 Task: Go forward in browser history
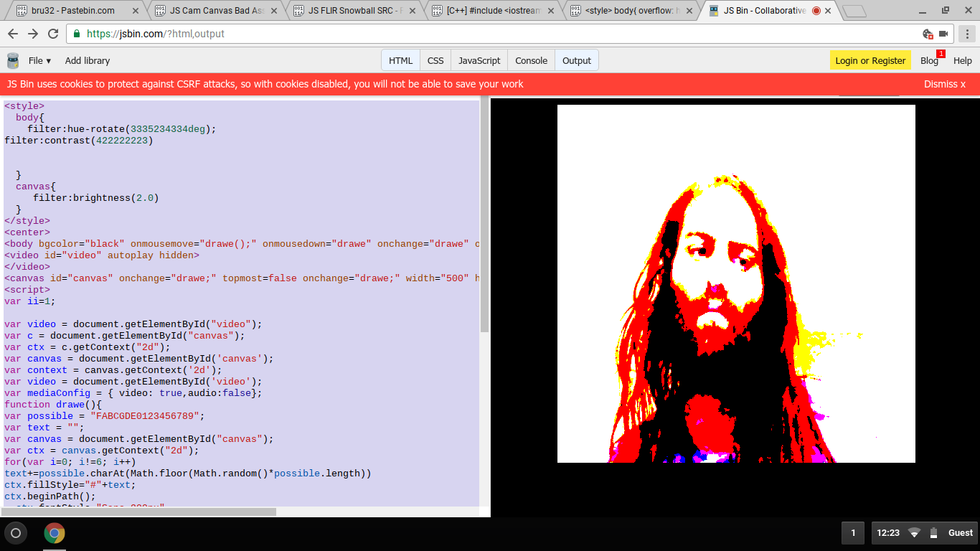pos(33,34)
